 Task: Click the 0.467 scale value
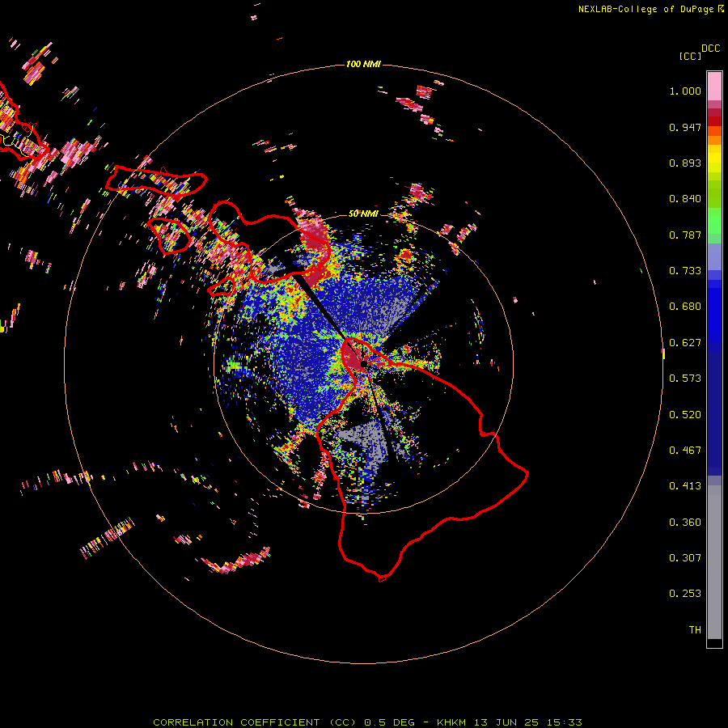tap(685, 451)
